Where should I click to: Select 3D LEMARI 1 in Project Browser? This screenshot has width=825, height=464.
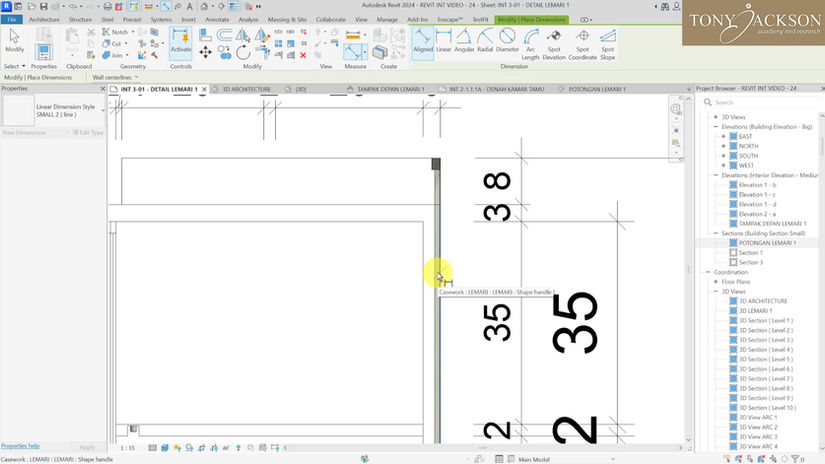click(x=755, y=310)
